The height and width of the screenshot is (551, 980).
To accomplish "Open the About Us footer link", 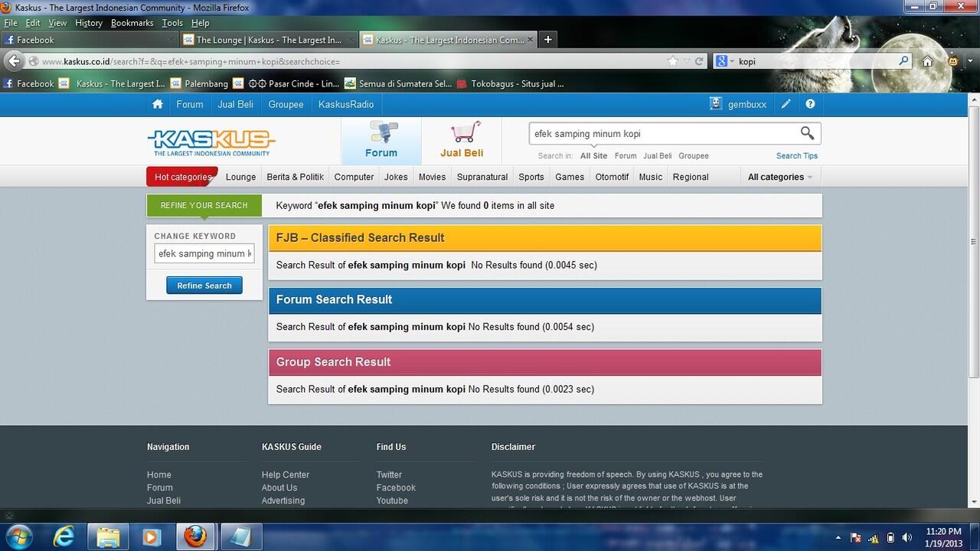I will pyautogui.click(x=279, y=487).
